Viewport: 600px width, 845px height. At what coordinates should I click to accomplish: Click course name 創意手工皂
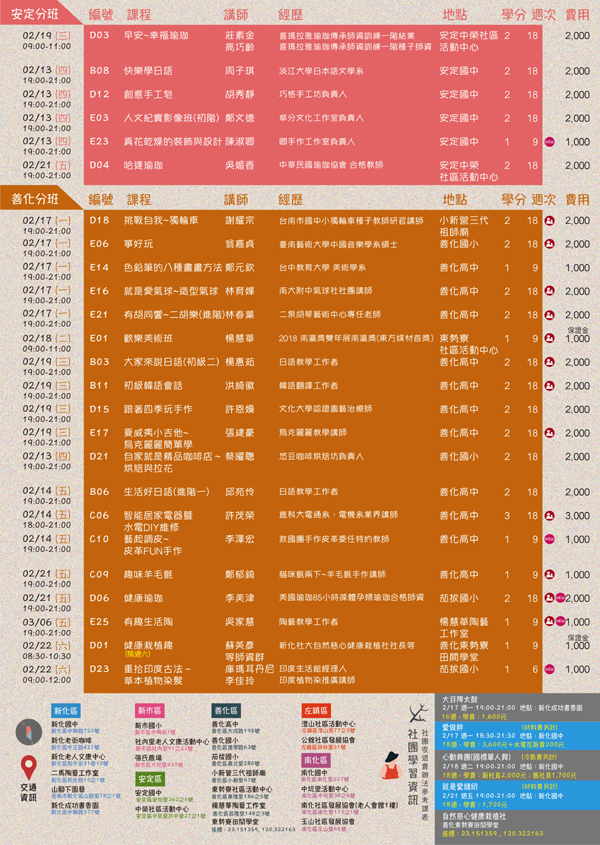coord(148,94)
